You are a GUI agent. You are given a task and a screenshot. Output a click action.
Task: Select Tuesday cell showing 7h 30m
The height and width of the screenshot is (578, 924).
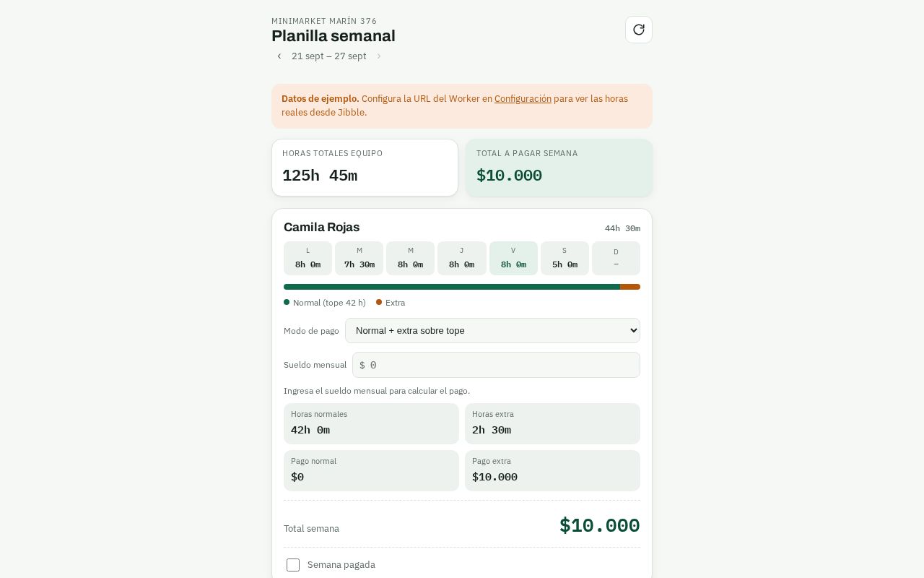coord(359,258)
